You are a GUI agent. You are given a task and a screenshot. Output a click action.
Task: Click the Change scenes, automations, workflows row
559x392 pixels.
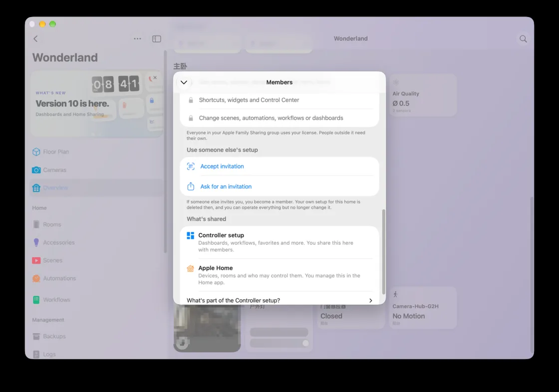click(279, 118)
